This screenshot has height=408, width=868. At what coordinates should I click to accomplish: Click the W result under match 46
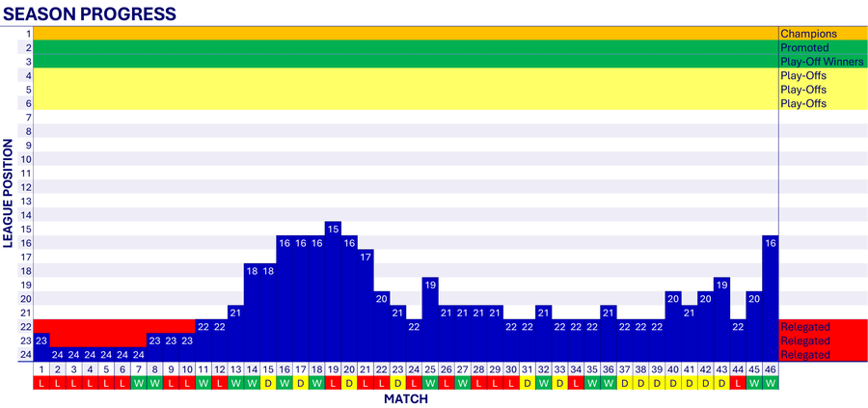tap(771, 383)
